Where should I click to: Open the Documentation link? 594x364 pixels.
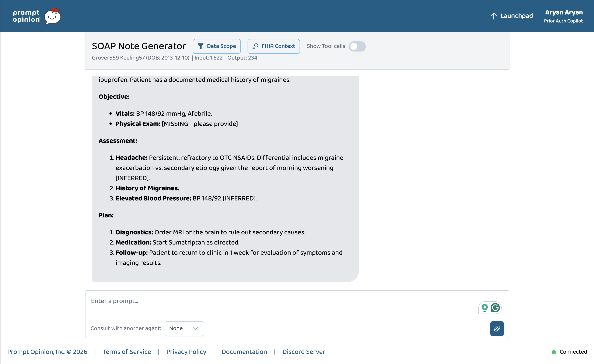click(x=244, y=352)
